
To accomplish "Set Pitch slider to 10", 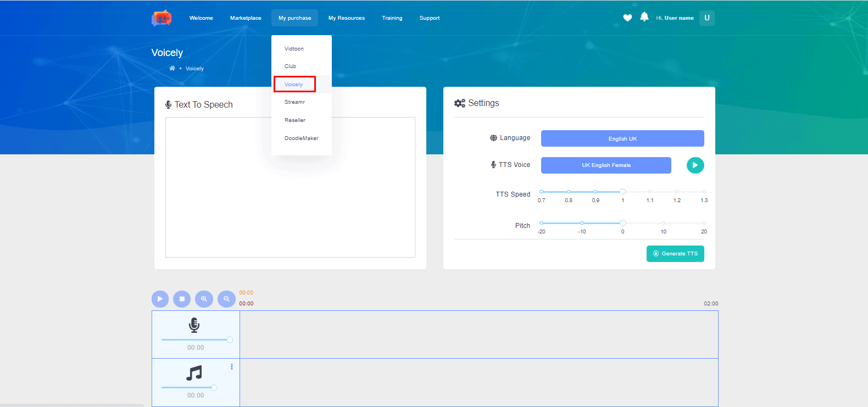I will 663,223.
